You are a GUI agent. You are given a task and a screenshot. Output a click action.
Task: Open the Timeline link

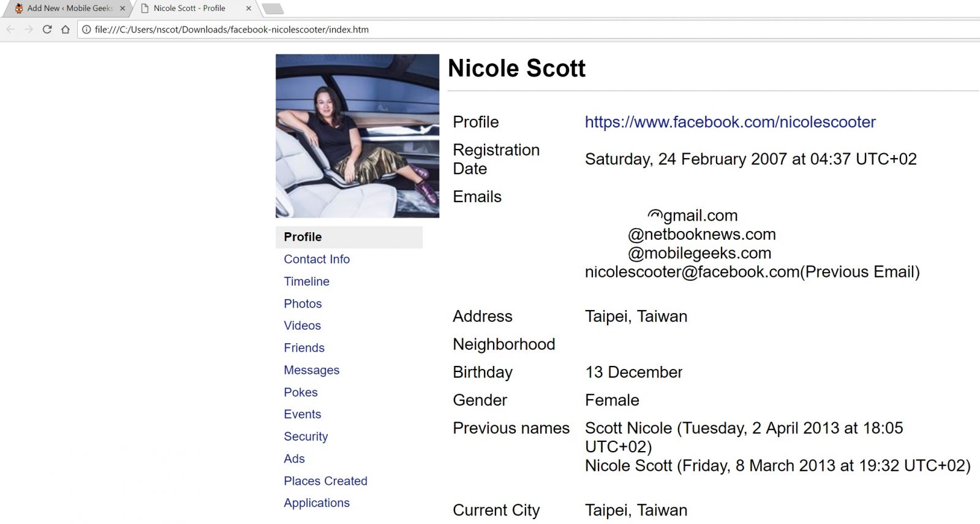pyautogui.click(x=306, y=281)
